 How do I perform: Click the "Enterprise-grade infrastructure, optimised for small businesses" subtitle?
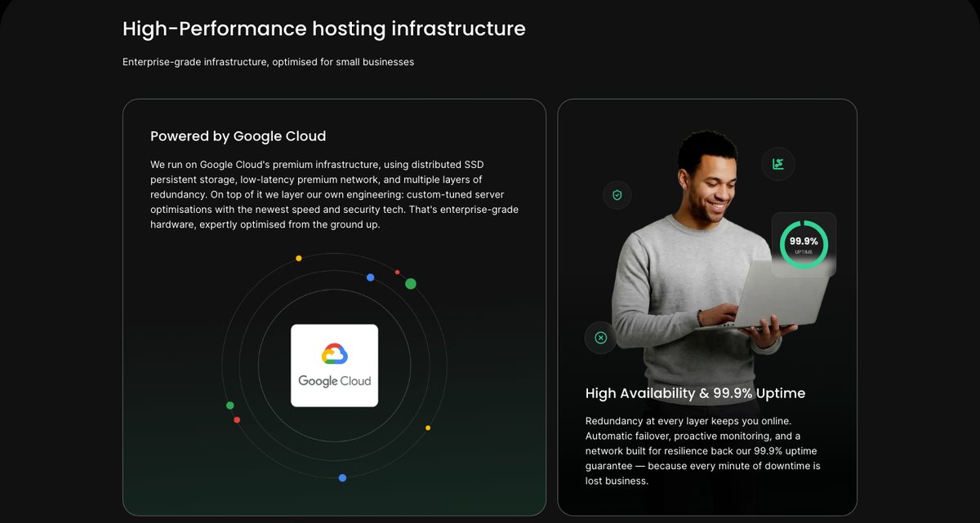[x=268, y=62]
